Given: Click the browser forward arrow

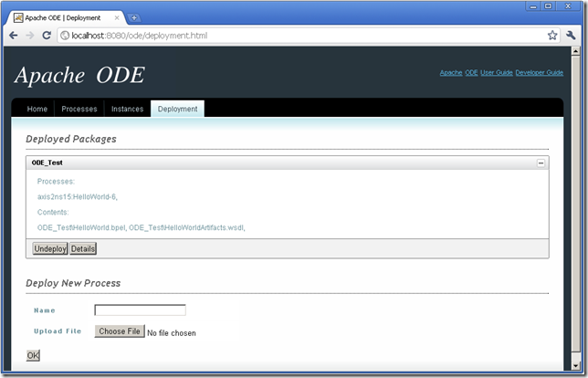Looking at the screenshot, I should pyautogui.click(x=30, y=36).
